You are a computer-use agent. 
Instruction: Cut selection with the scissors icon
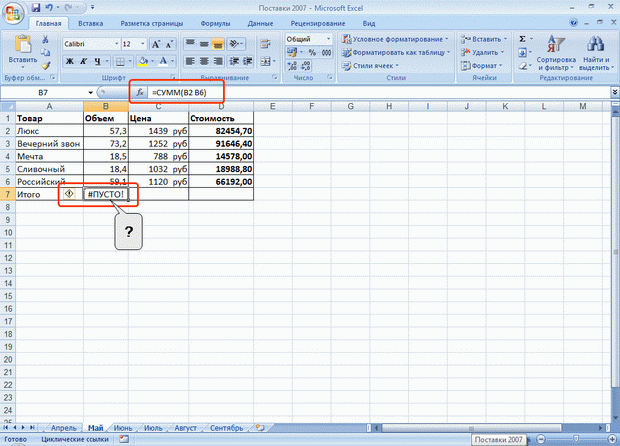click(45, 40)
